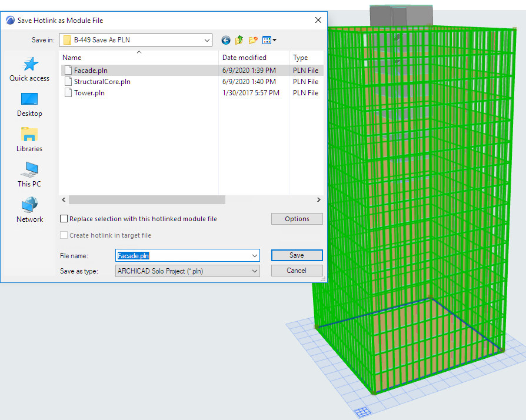Sort files by Date modified column
This screenshot has height=420, width=526.
pos(244,58)
